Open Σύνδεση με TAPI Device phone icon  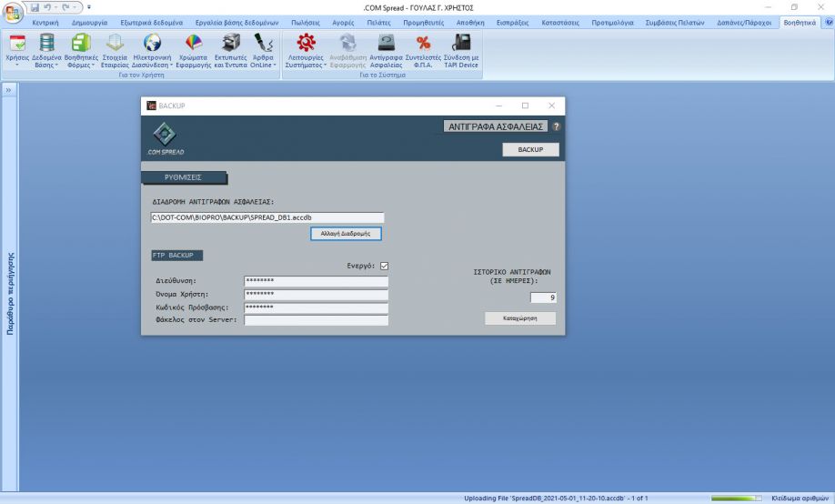click(x=461, y=43)
